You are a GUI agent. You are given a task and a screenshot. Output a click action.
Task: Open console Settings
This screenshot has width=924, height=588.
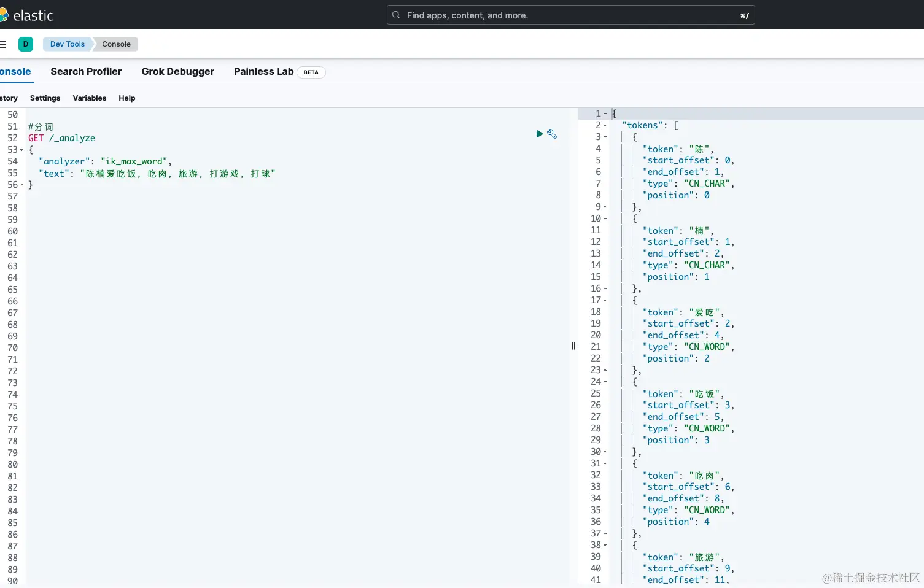click(x=45, y=98)
